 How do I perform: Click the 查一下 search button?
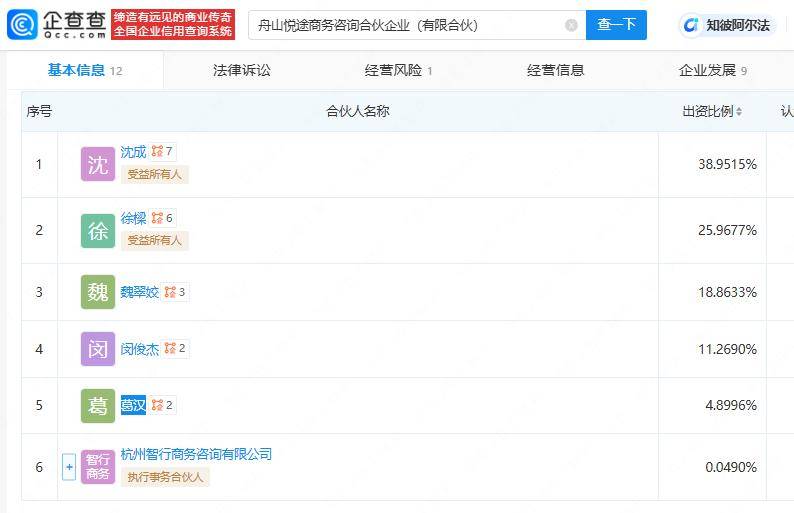616,25
